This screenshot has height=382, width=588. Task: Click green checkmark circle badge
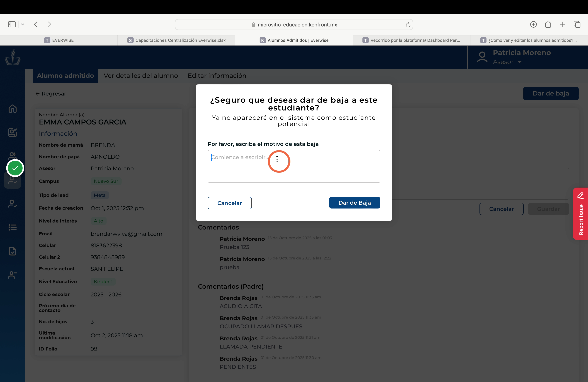[x=15, y=168]
